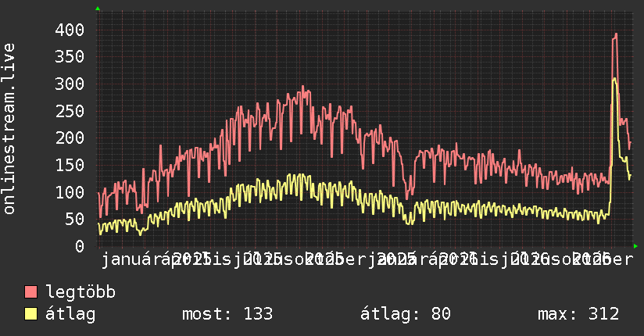The image size is (644, 336).
Task: Click the 50 y-axis label
Action: click(x=74, y=220)
